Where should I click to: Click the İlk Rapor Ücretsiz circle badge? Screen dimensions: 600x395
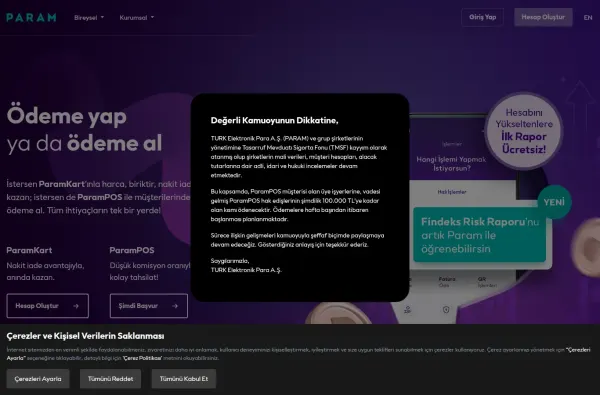coord(523,131)
